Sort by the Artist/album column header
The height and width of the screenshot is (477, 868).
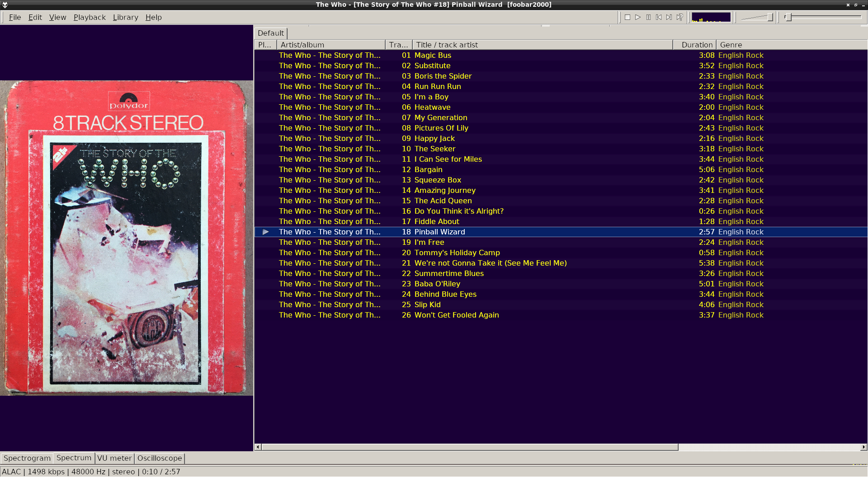331,45
